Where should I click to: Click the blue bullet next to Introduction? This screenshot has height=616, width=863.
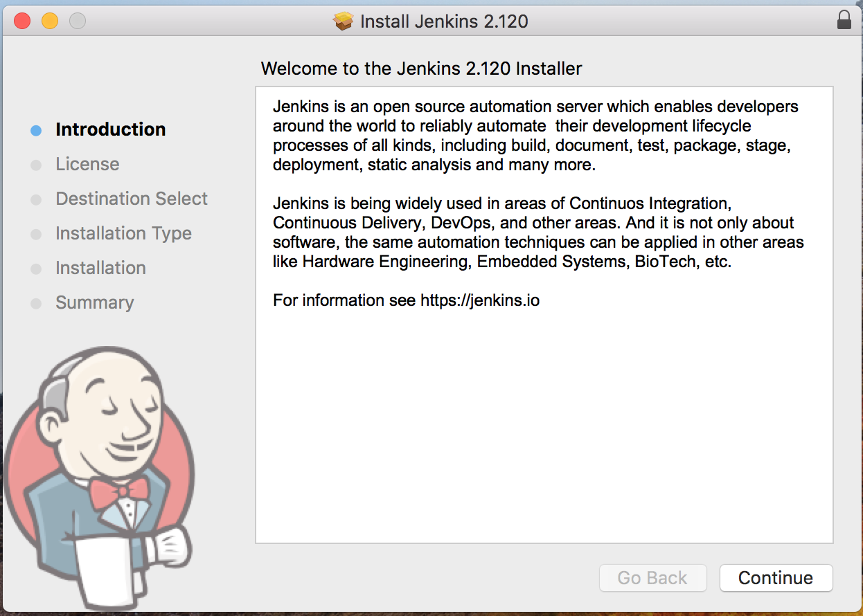pos(36,130)
